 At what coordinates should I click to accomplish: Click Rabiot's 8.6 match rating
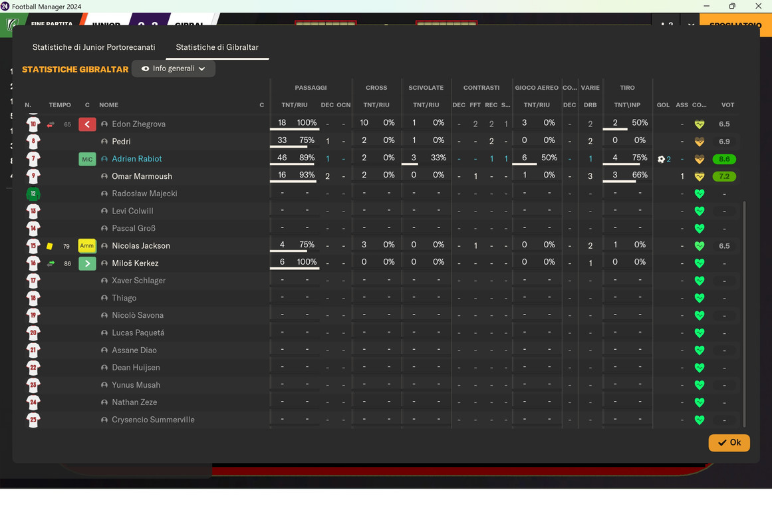(x=724, y=159)
